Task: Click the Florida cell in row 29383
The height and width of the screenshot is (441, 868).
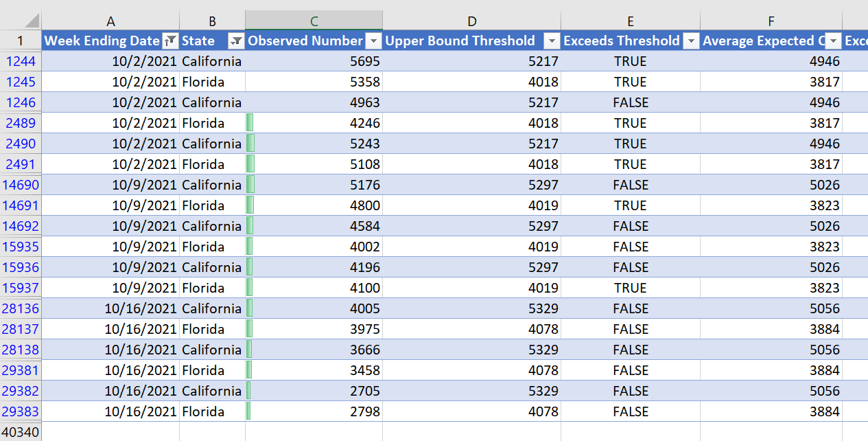Action: click(x=211, y=411)
